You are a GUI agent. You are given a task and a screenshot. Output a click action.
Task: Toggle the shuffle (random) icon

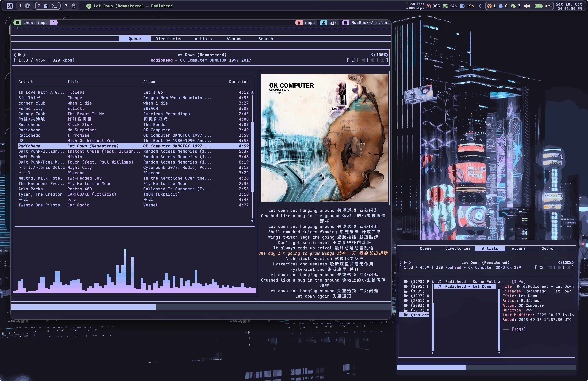(363, 60)
